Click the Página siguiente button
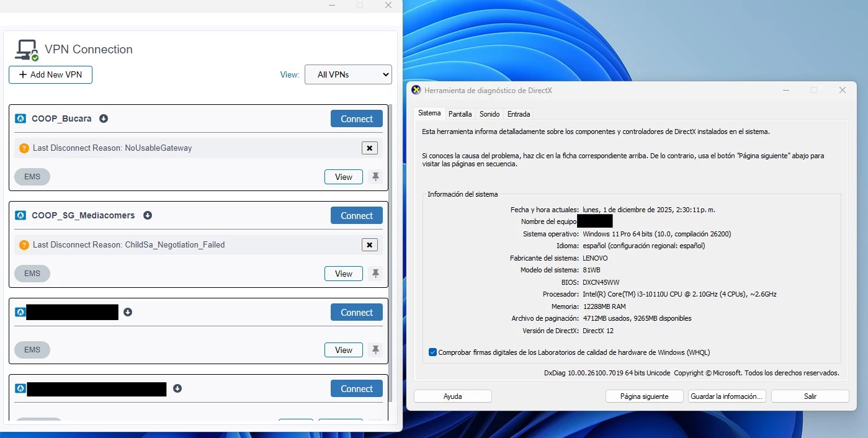The width and height of the screenshot is (868, 438). click(645, 396)
